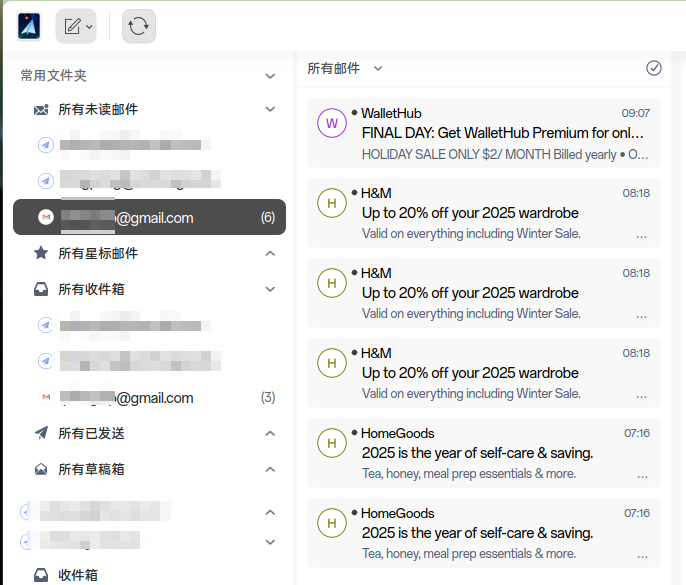Click the H avatar of the bottom H&M email
Viewport: 686px width, 585px height.
click(x=332, y=363)
